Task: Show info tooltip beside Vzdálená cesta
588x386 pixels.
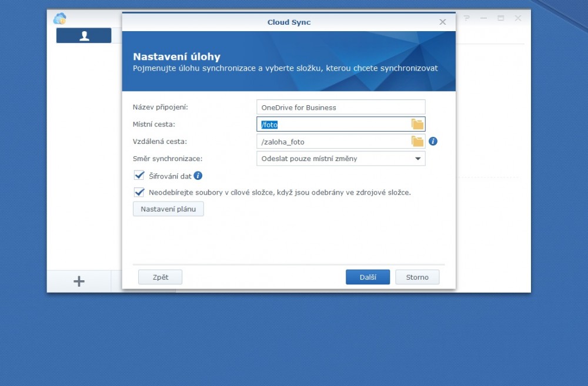Action: click(x=433, y=142)
